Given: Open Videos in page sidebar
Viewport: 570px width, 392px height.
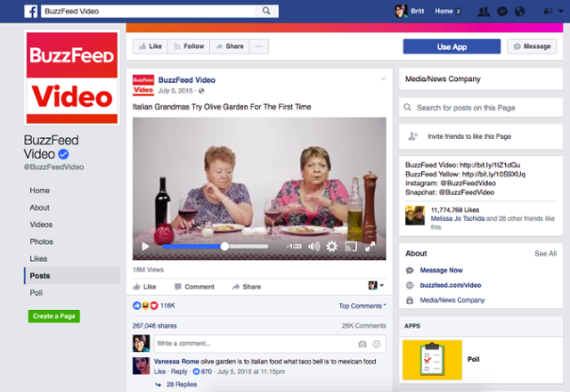Looking at the screenshot, I should (41, 225).
